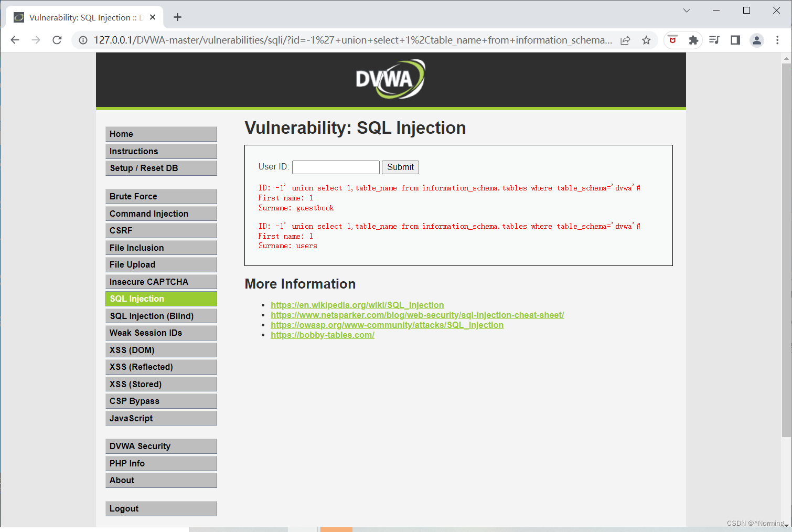Open XSS (Reflected) module
The width and height of the screenshot is (792, 532).
click(x=161, y=367)
